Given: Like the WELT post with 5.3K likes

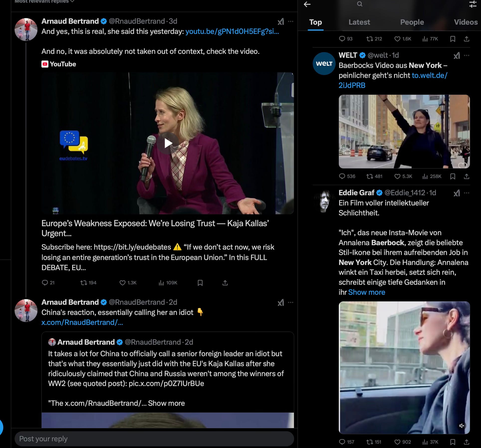Looking at the screenshot, I should coord(397,177).
